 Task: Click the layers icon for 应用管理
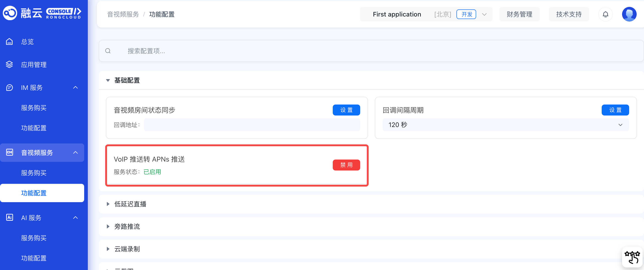[10, 65]
